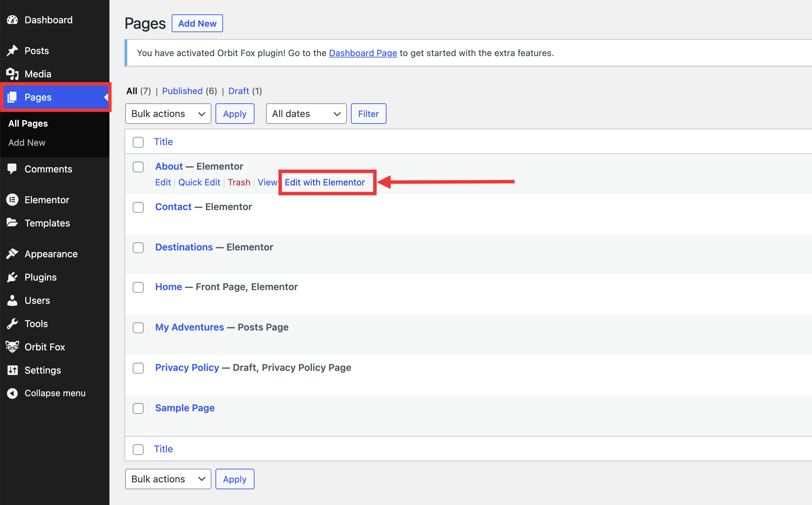
Task: Click the Dashboard gauge icon
Action: [x=12, y=20]
